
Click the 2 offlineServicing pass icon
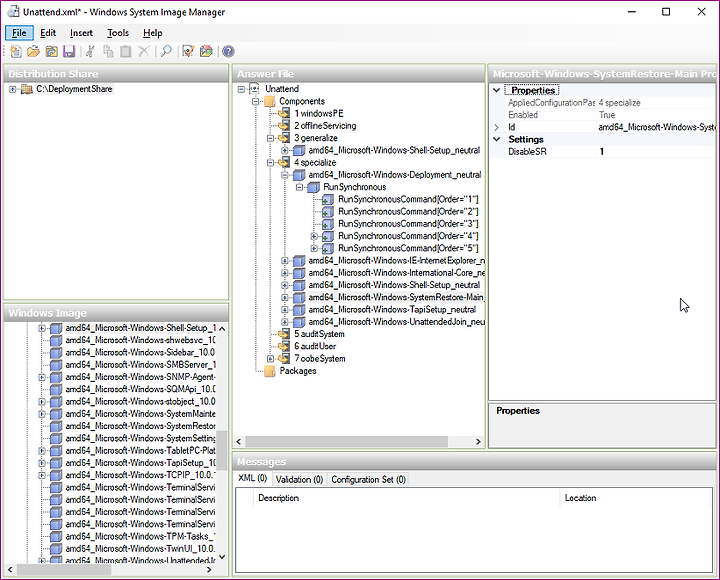pos(284,126)
